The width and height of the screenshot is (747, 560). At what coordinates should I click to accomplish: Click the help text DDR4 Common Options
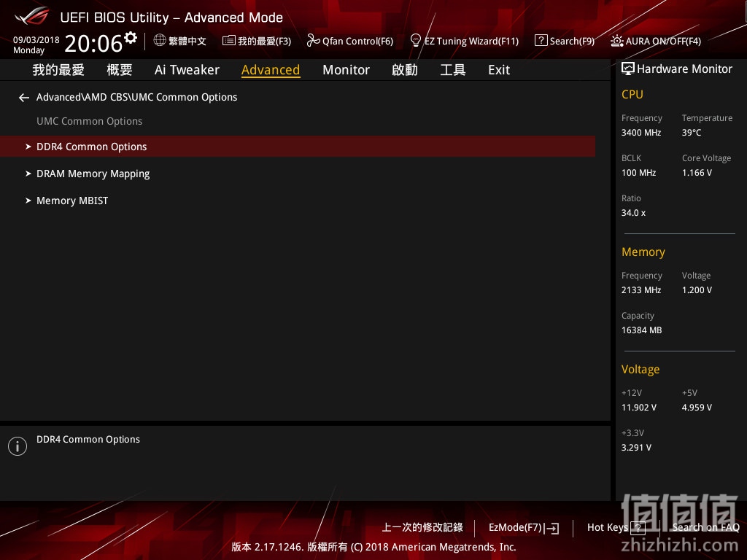(88, 439)
